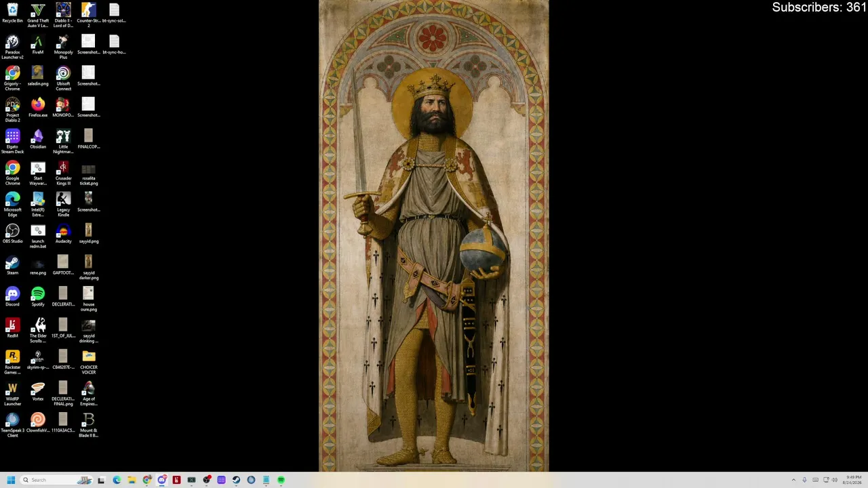
Task: Select the Counter-Strike 2 desktop shortcut
Action: tap(88, 15)
